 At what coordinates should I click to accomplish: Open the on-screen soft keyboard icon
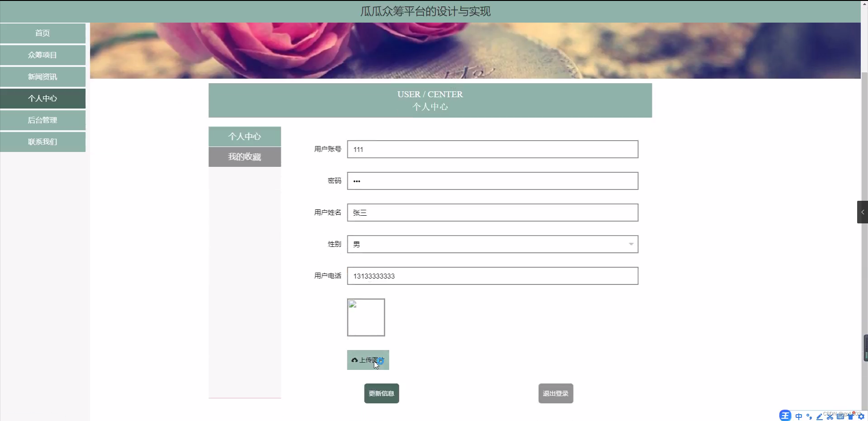(840, 416)
